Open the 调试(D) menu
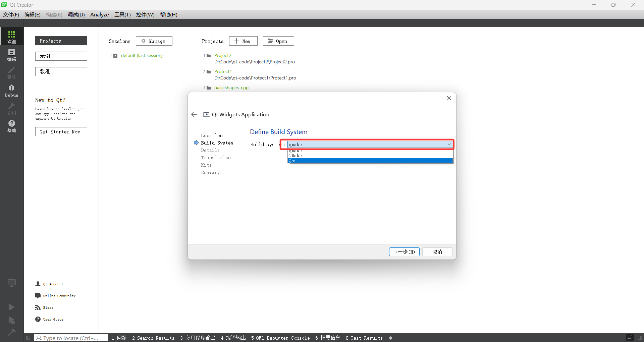Viewport: 644px width, 342px height. (76, 15)
